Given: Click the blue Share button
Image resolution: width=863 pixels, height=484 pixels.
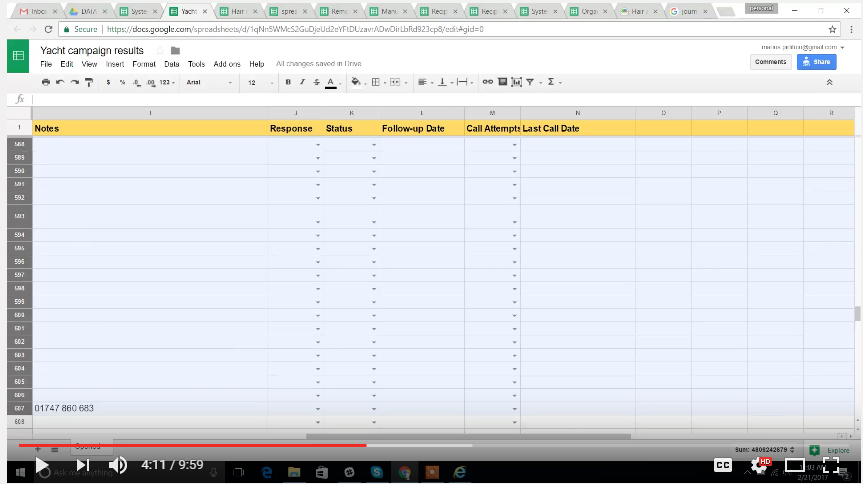Looking at the screenshot, I should [x=816, y=62].
